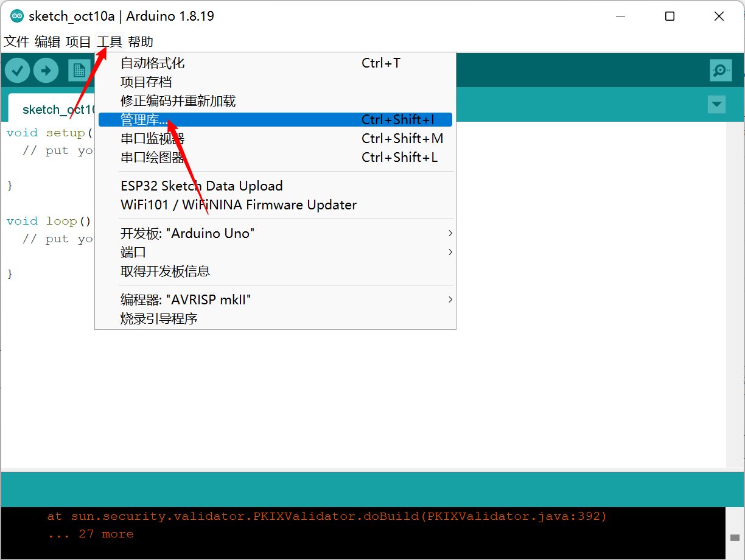Screen dimensions: 745x560
Task: Open the Serial Monitor magnifier icon
Action: pyautogui.click(x=721, y=71)
